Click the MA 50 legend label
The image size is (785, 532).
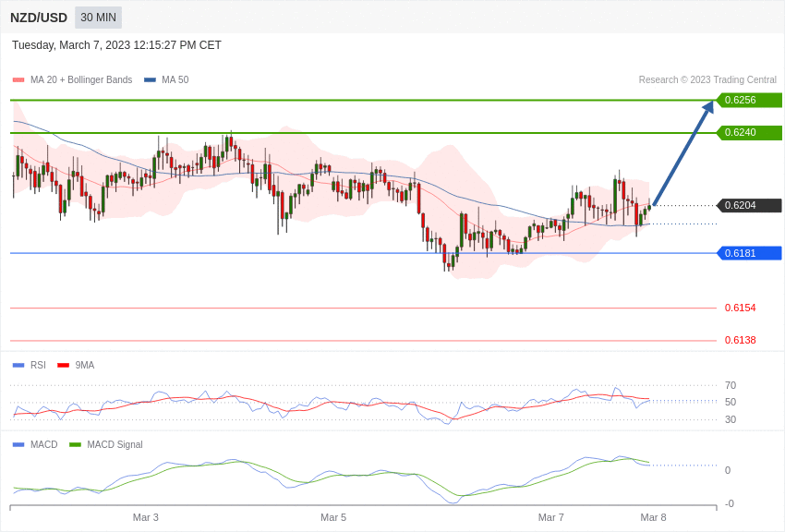coord(175,79)
